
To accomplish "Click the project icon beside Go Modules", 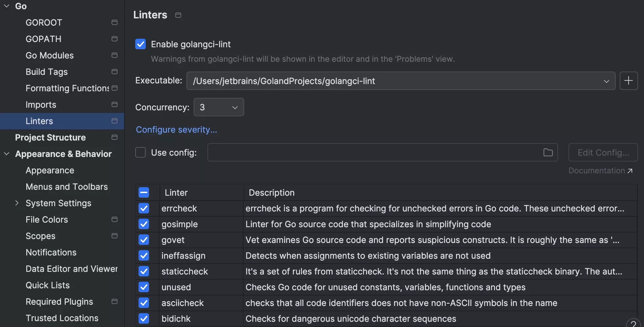I will pyautogui.click(x=115, y=55).
